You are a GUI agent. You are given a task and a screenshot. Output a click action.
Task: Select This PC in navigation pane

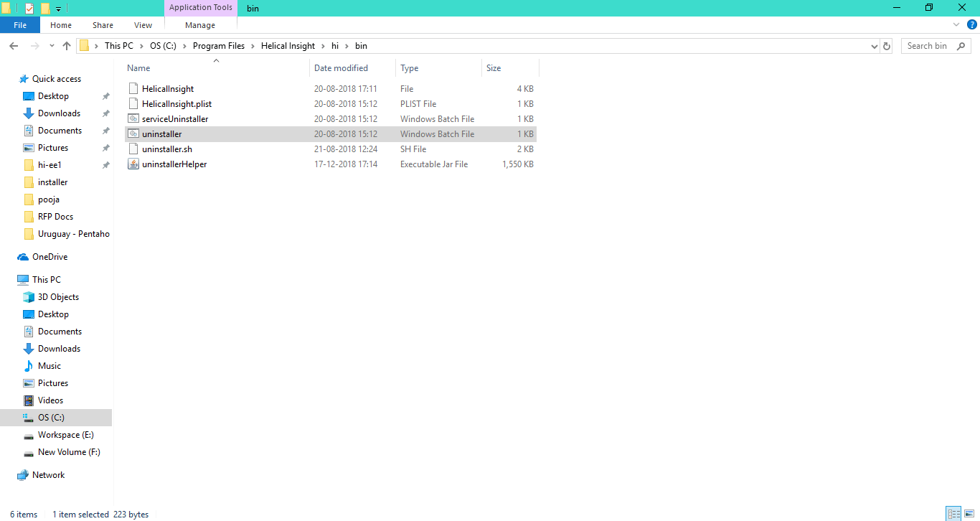tap(46, 280)
